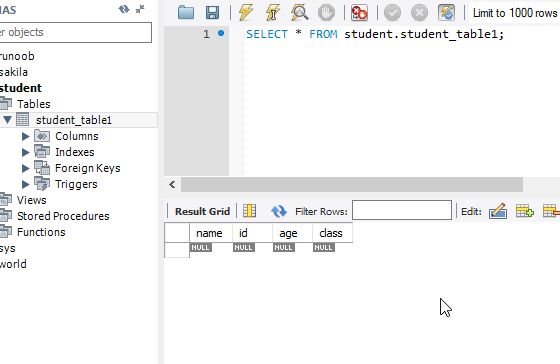Open the Limit to 1000 rows dropdown
The width and height of the screenshot is (560, 364).
point(515,13)
